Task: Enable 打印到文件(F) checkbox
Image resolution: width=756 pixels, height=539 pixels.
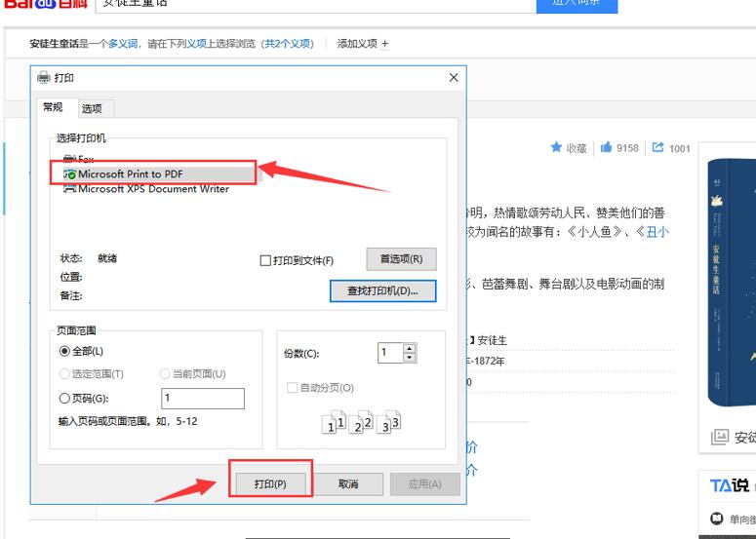Action: 265,260
